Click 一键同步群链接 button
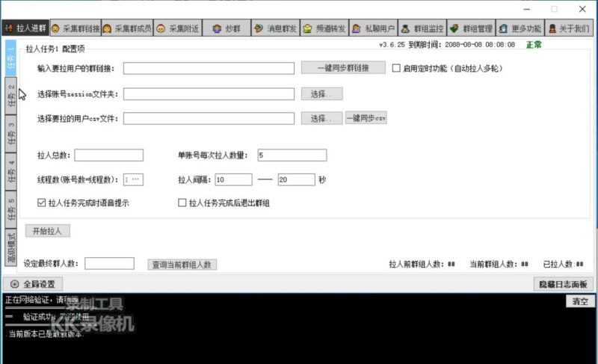Image resolution: width=598 pixels, height=364 pixels. (x=343, y=68)
